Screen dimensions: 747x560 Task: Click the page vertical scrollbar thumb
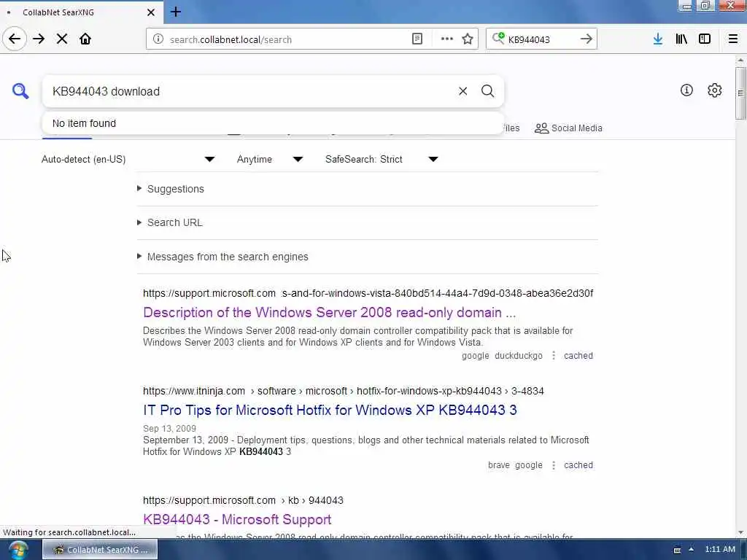tap(740, 93)
